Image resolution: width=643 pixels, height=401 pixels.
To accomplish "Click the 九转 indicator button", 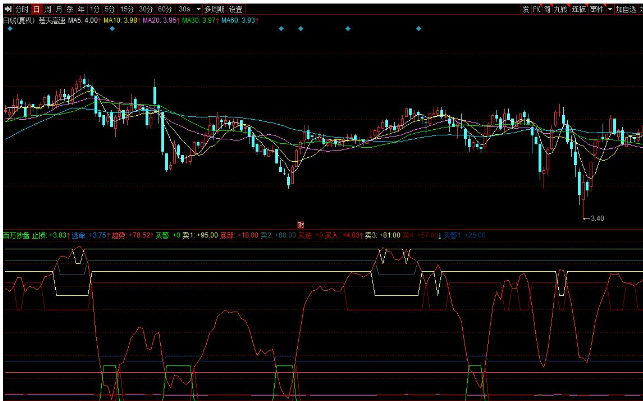I will coord(560,9).
